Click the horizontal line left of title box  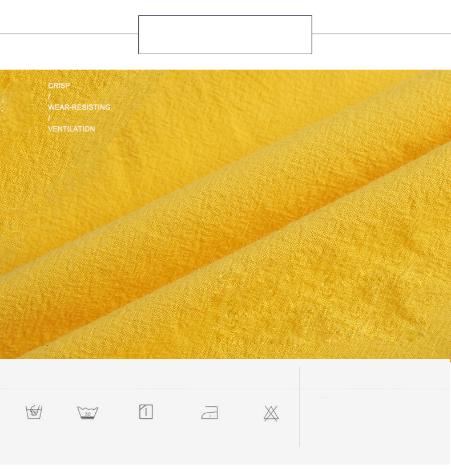[x=69, y=34]
